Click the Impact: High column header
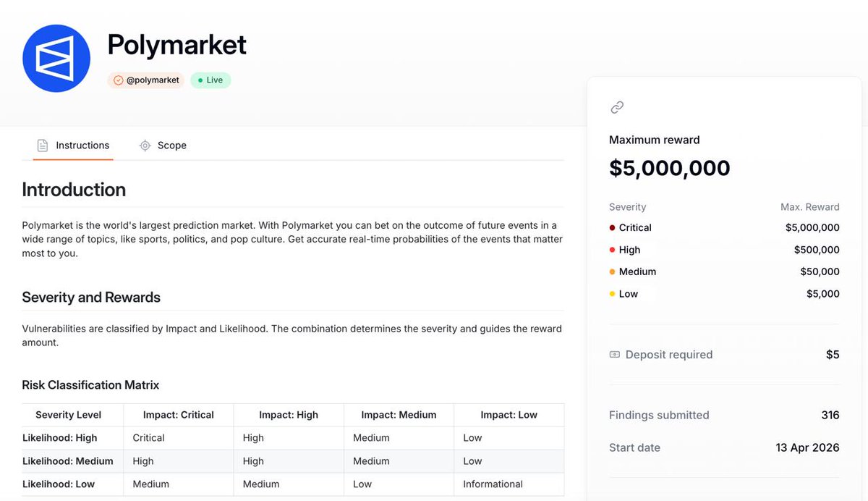 point(289,415)
